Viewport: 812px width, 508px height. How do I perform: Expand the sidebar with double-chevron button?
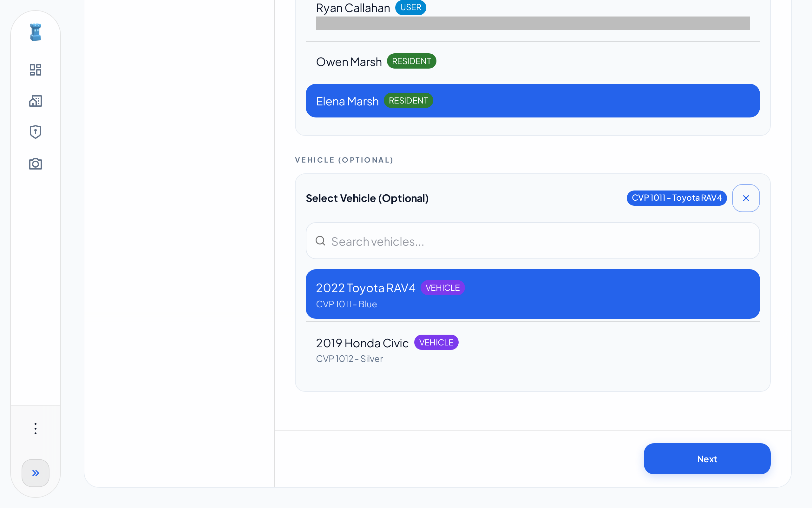pos(36,473)
